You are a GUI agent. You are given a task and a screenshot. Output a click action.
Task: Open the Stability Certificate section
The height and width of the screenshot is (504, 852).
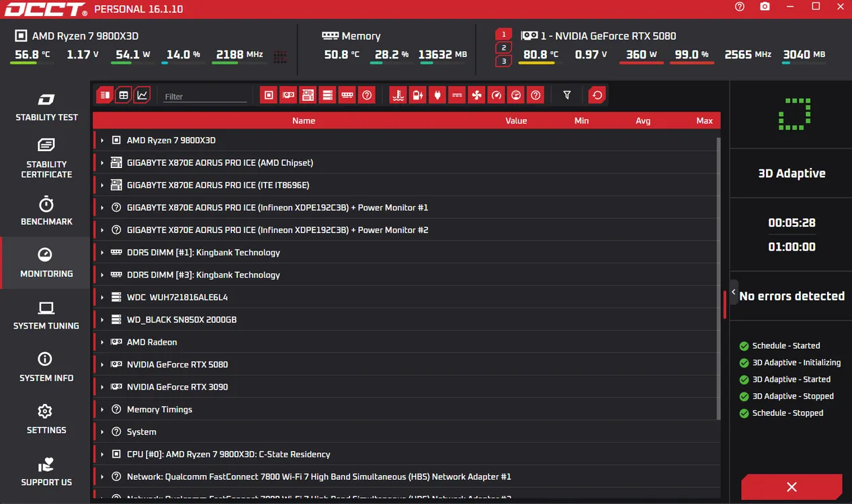[46, 158]
